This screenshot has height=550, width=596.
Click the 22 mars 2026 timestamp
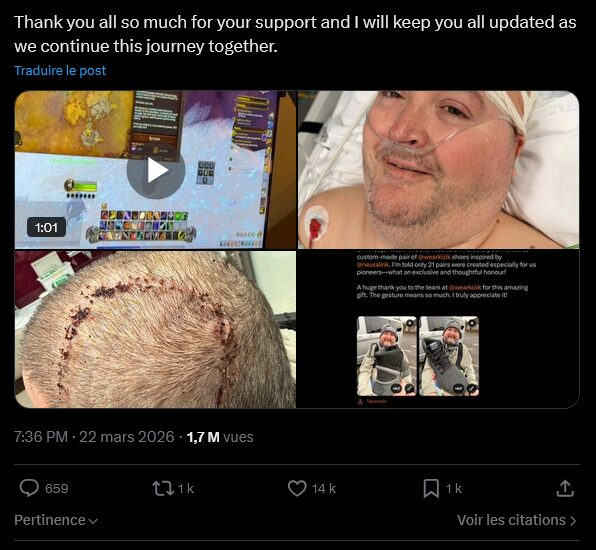127,437
